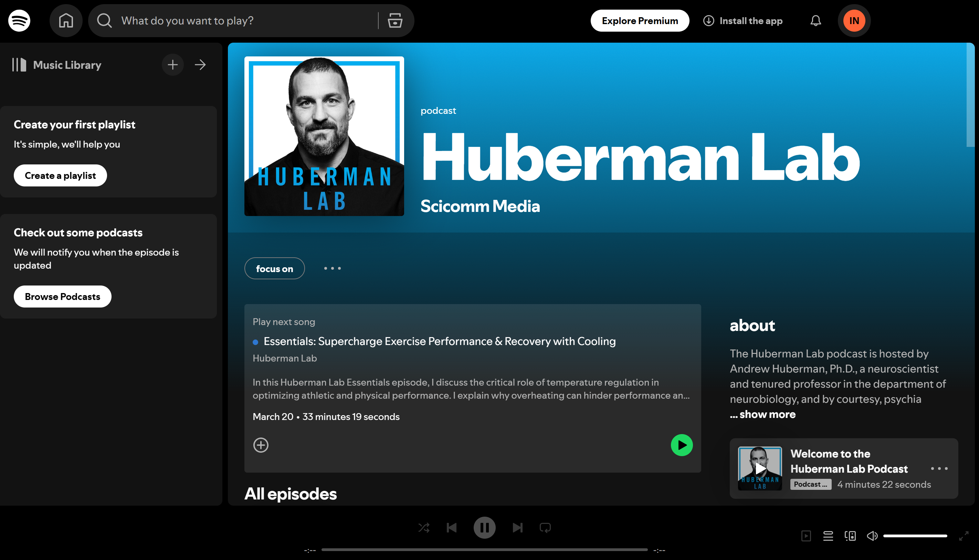Open the IN profile menu
The width and height of the screenshot is (979, 560).
point(854,20)
